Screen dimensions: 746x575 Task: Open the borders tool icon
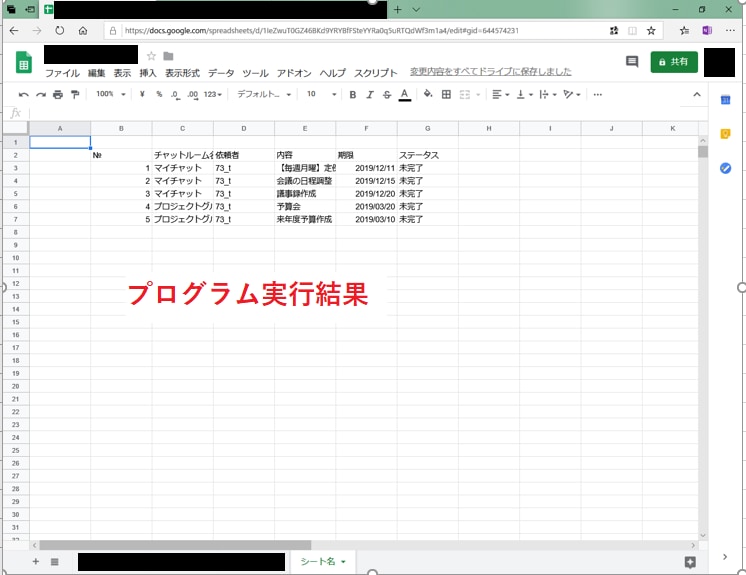tap(446, 94)
